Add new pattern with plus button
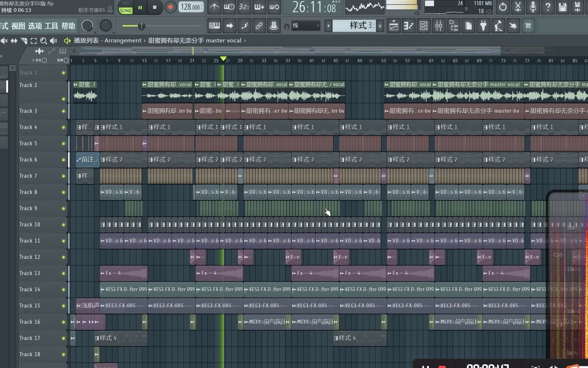 [x=380, y=26]
